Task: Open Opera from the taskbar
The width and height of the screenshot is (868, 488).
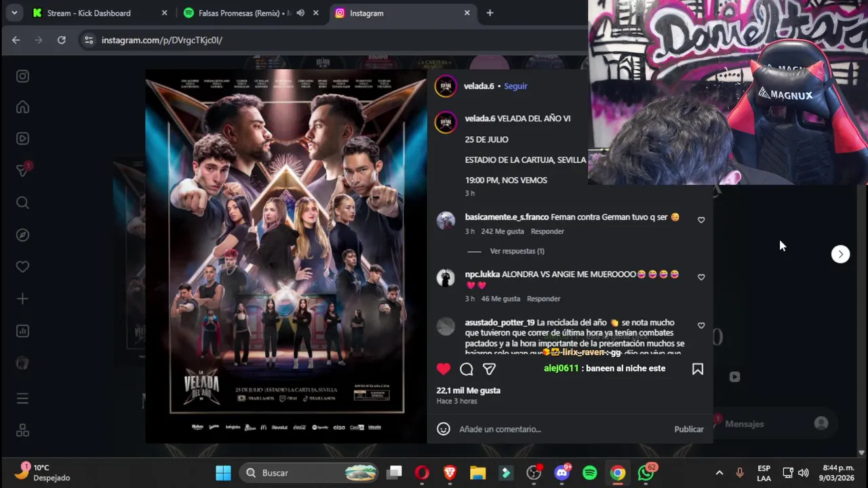Action: [422, 472]
